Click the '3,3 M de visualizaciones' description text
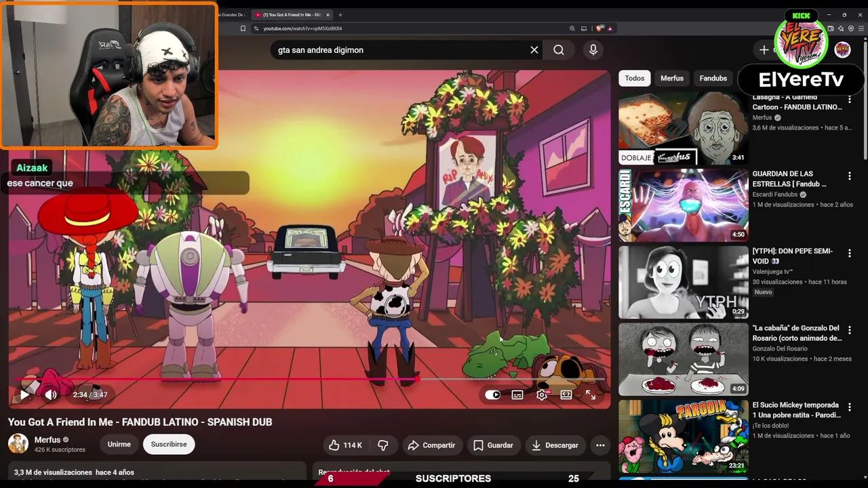Viewport: 868px width, 488px height. pyautogui.click(x=53, y=472)
